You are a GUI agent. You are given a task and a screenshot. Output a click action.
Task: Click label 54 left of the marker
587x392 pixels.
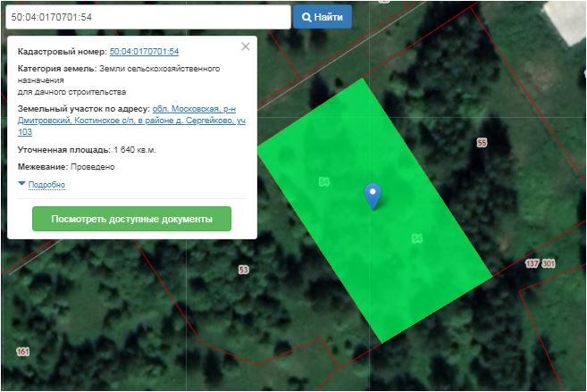coord(324,182)
